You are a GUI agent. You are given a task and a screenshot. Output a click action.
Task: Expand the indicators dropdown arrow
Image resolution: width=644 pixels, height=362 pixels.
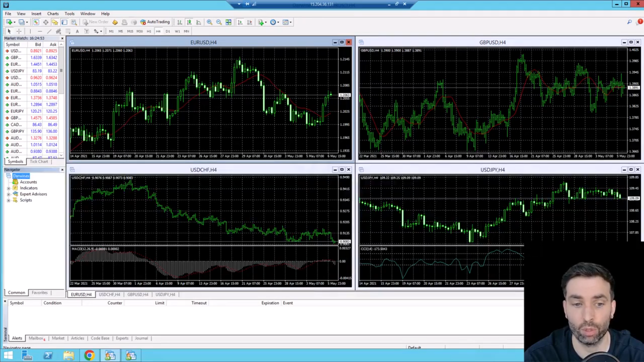pyautogui.click(x=266, y=22)
